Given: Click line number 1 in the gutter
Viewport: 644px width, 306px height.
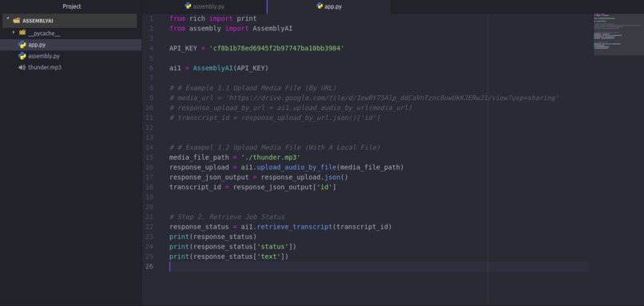Looking at the screenshot, I should [x=151, y=18].
